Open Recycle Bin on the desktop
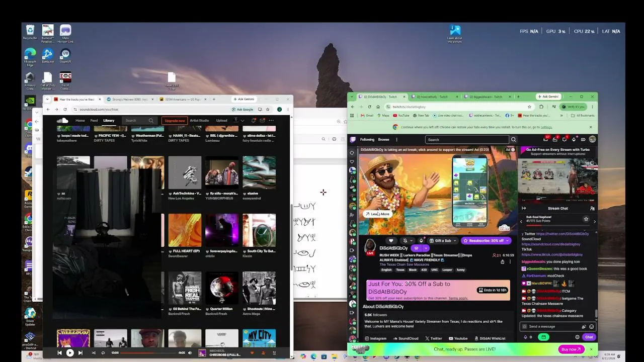 click(x=30, y=32)
